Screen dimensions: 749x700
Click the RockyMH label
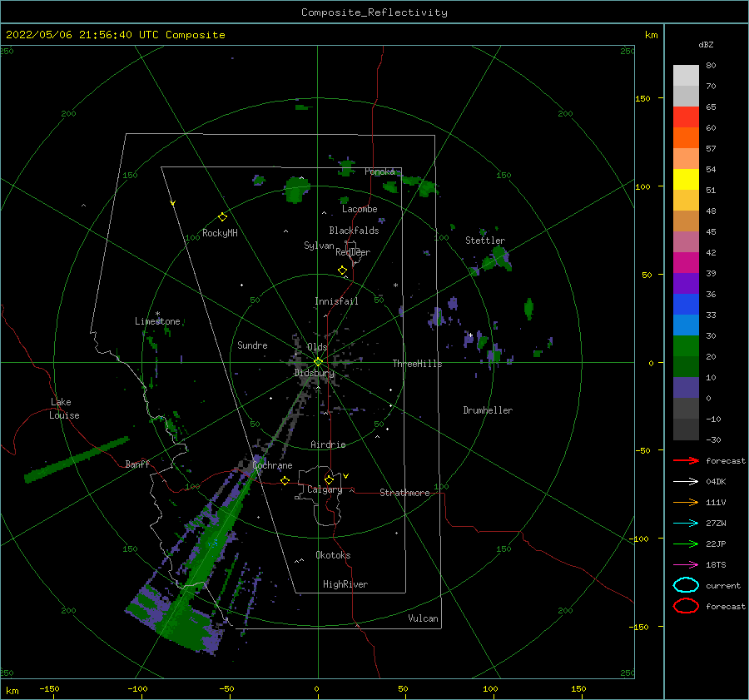220,233
